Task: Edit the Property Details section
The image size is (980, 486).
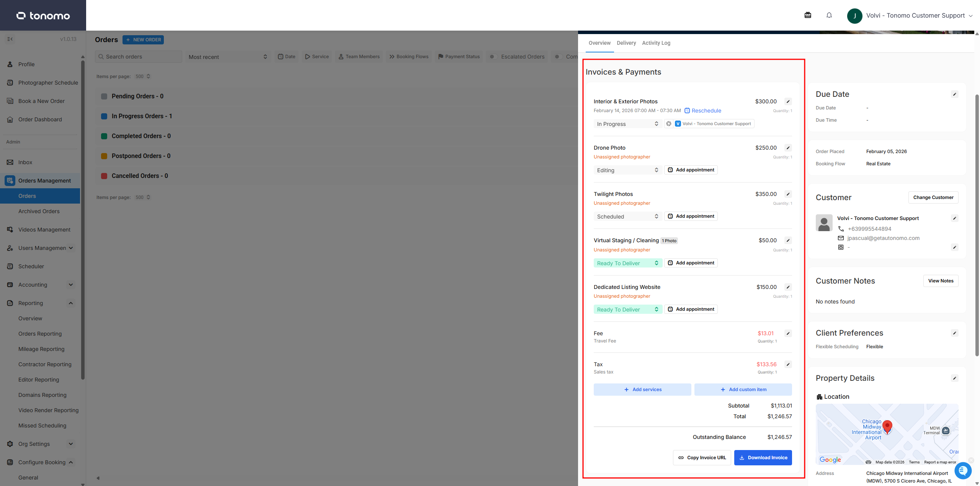Action: pyautogui.click(x=955, y=378)
